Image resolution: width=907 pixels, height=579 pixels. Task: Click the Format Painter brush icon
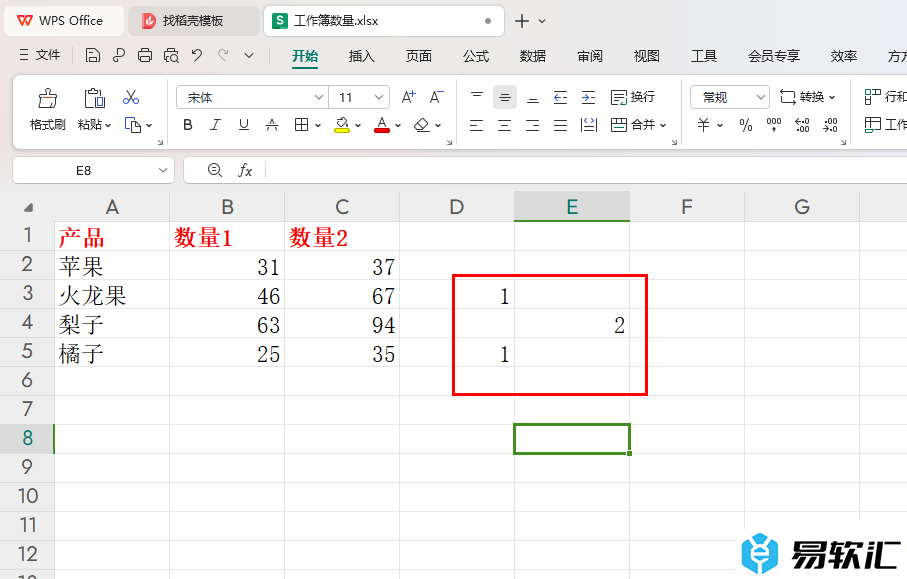pyautogui.click(x=47, y=98)
